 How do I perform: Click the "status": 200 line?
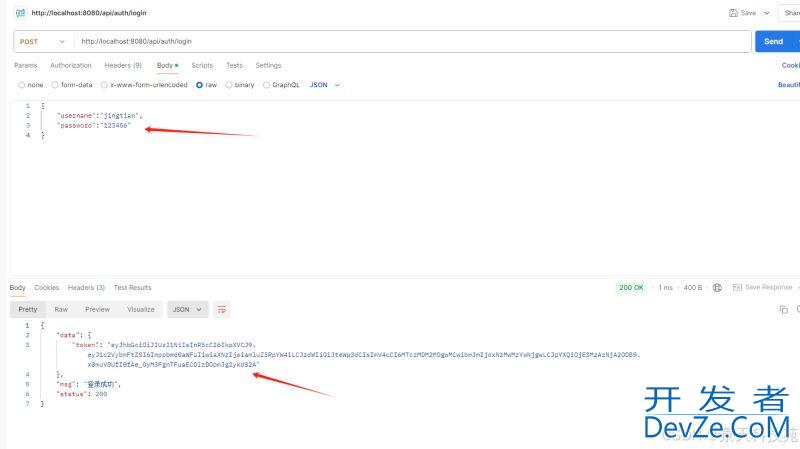click(x=82, y=394)
